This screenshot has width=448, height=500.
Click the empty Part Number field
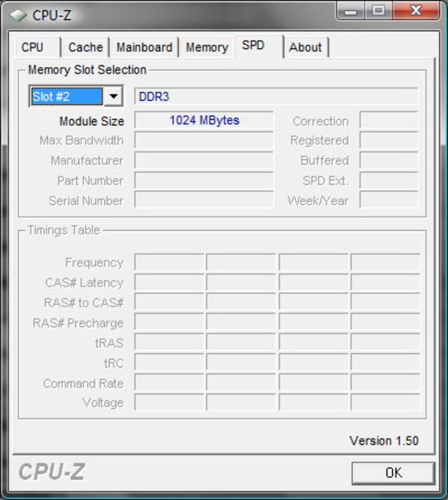pyautogui.click(x=204, y=180)
